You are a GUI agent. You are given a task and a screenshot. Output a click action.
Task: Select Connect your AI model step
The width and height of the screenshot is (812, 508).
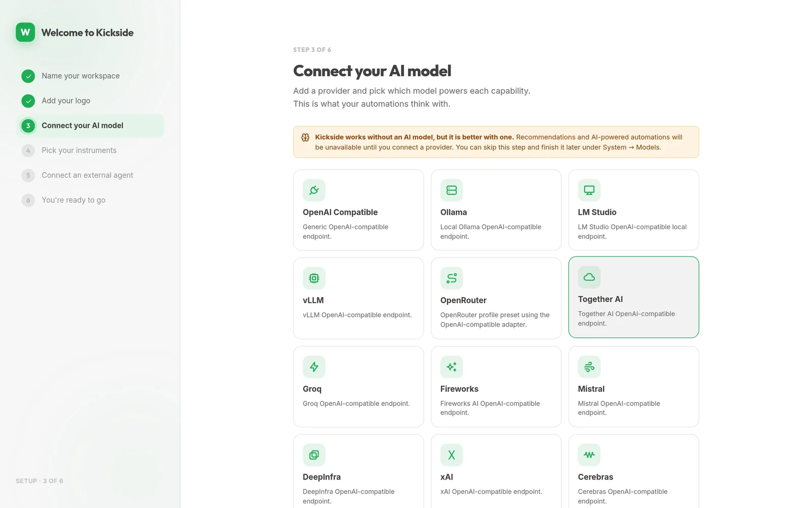click(x=90, y=126)
